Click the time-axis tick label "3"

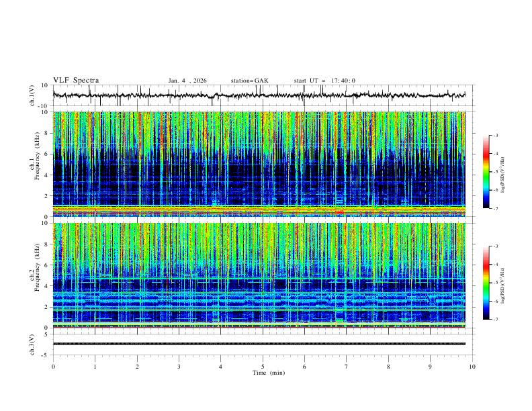point(179,367)
